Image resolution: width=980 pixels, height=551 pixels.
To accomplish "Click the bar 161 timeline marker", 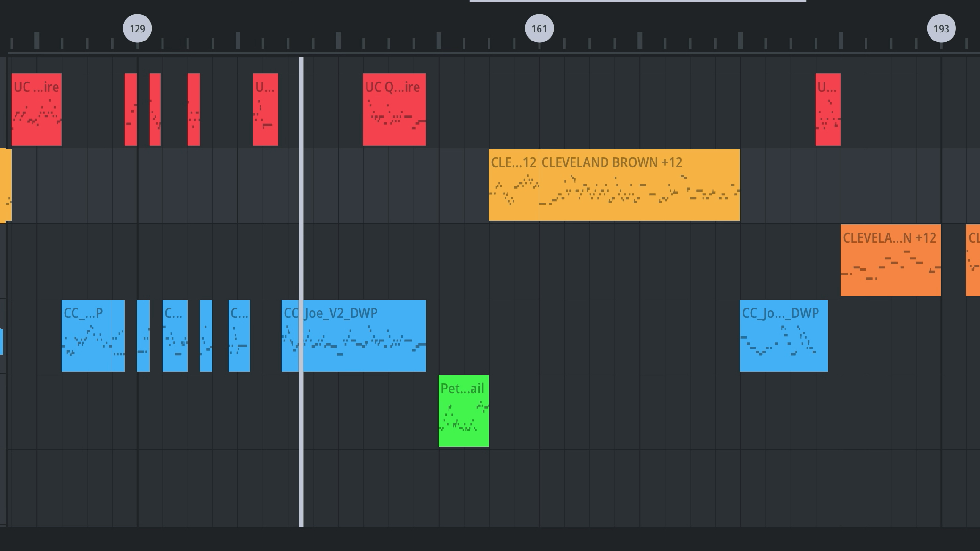I will click(x=539, y=29).
